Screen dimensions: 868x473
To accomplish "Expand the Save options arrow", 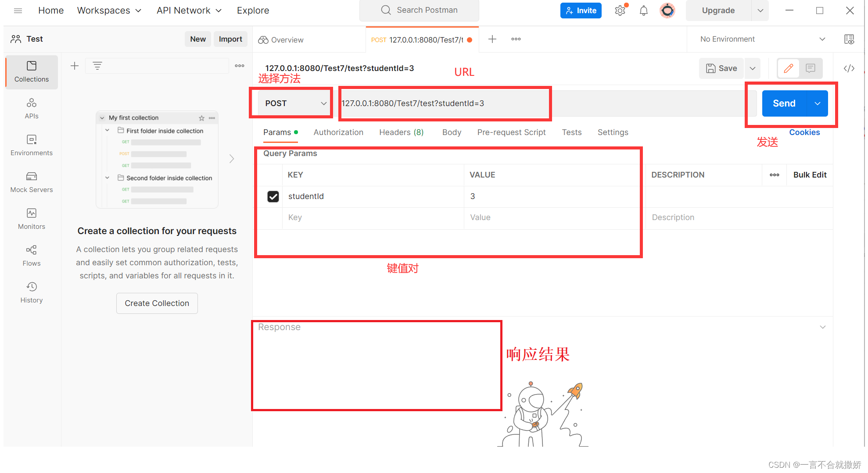I will point(753,68).
